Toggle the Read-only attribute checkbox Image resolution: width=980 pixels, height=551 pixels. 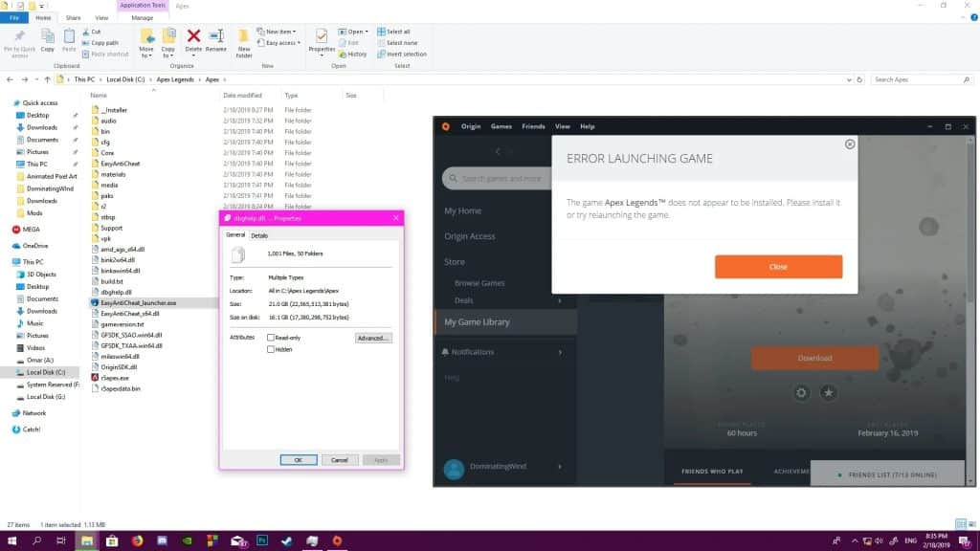[x=271, y=338]
